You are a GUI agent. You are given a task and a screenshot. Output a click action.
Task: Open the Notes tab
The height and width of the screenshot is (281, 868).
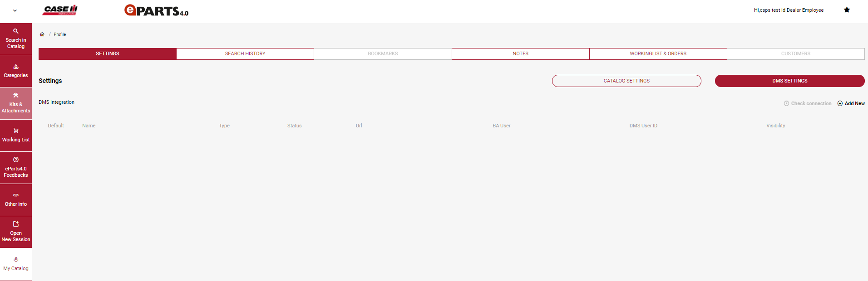tap(520, 54)
